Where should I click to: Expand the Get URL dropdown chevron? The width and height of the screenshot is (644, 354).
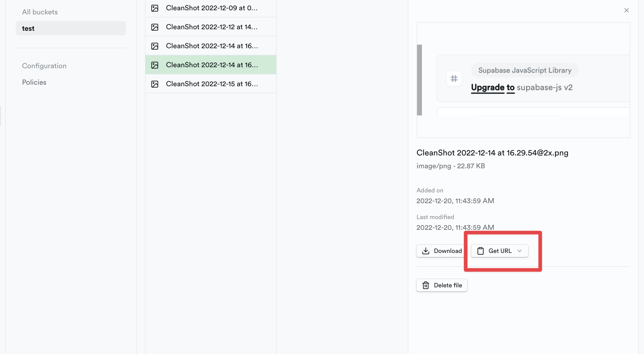point(520,251)
